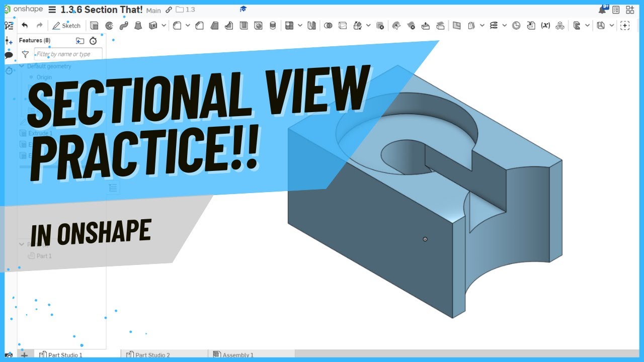Select the Rib tool

pyautogui.click(x=229, y=26)
